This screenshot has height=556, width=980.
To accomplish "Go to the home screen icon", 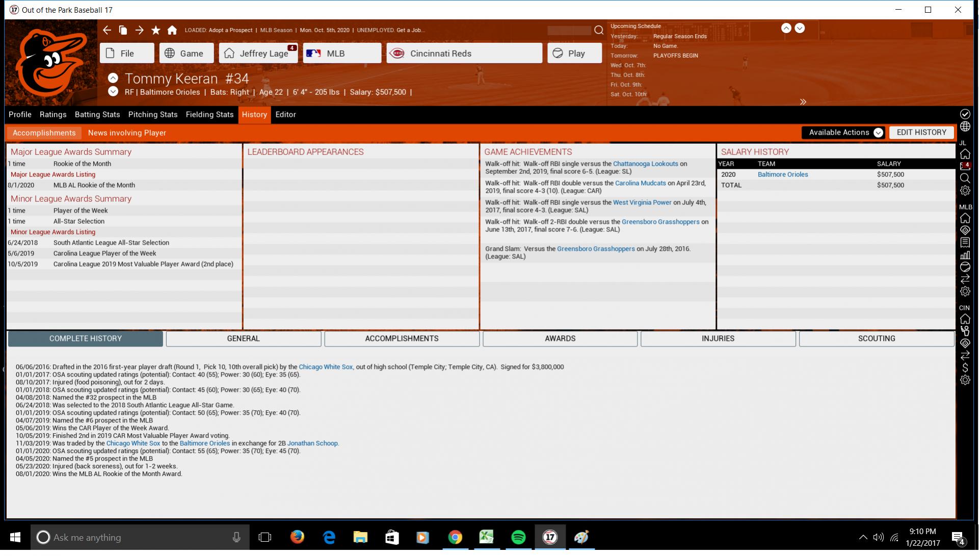I will click(172, 30).
